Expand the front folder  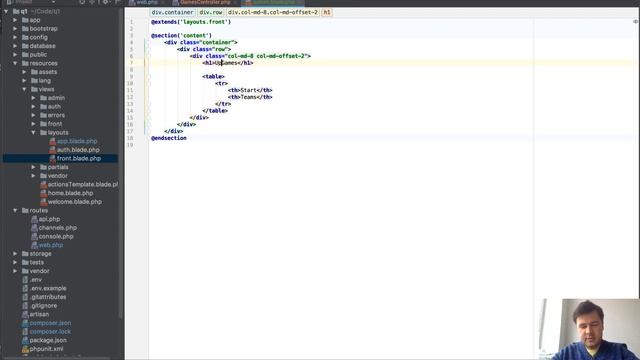[33, 124]
